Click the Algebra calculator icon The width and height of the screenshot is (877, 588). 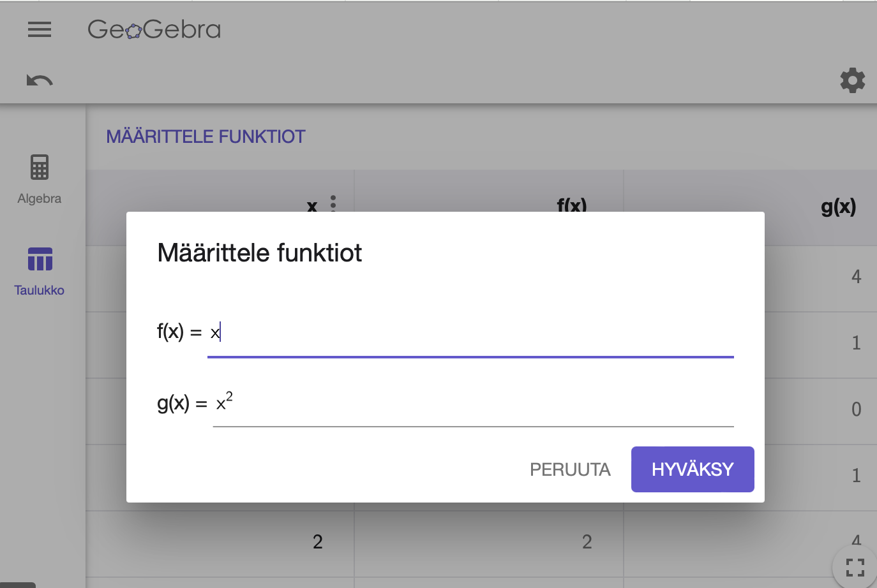[40, 168]
